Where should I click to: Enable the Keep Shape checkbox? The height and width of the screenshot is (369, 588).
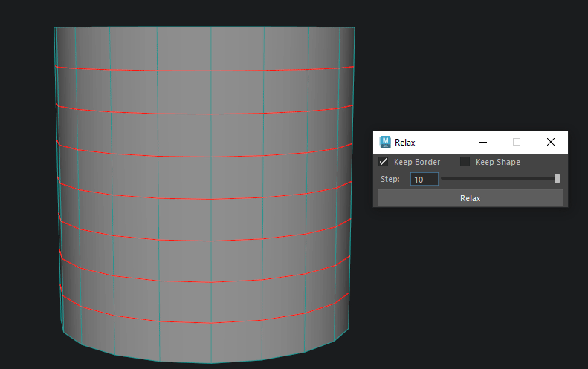pos(465,162)
